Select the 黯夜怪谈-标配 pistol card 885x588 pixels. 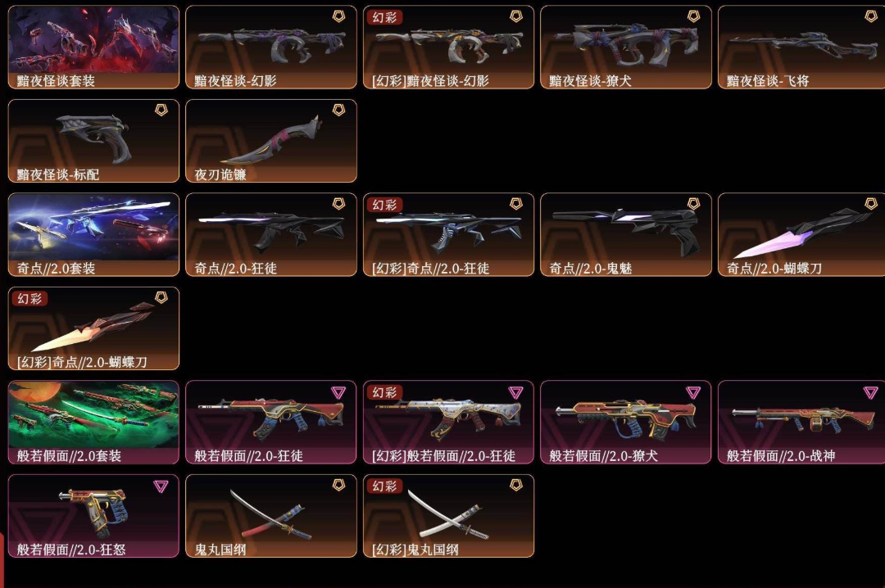pyautogui.click(x=93, y=141)
